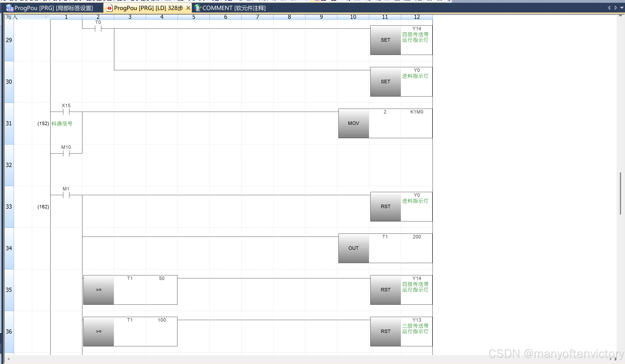Click the horizontal scrollbar left arrow

(x=8, y=359)
